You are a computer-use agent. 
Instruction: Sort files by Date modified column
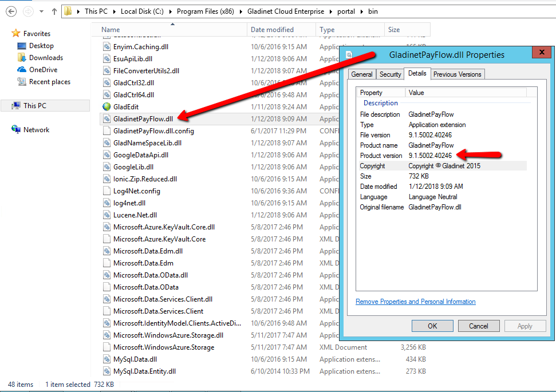tap(281, 30)
